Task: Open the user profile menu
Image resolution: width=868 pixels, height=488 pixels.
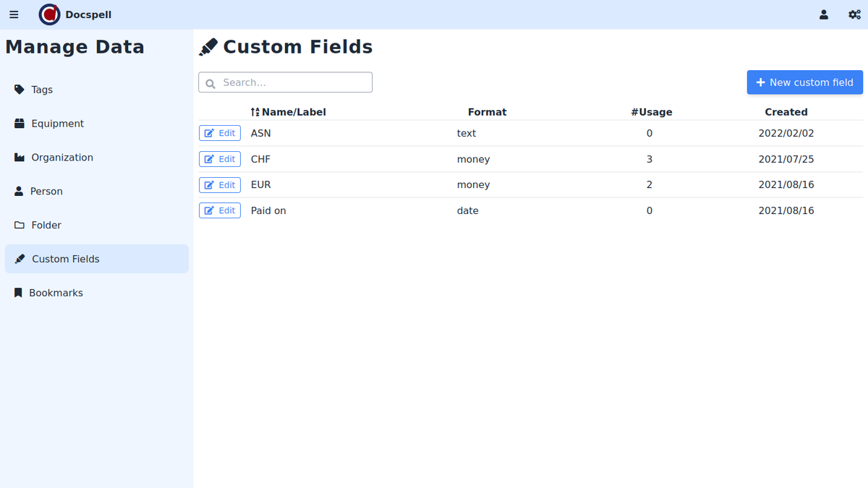Action: (x=823, y=14)
